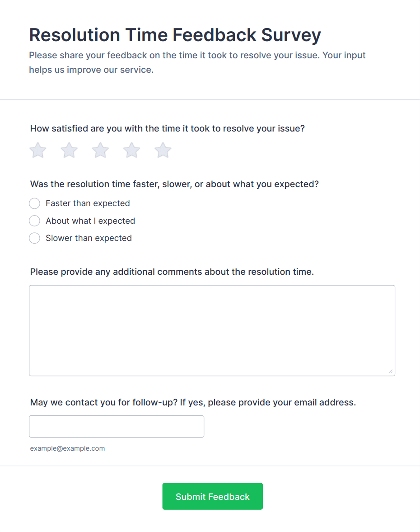
Task: Click the 'May we contact you' question label
Action: (x=193, y=402)
